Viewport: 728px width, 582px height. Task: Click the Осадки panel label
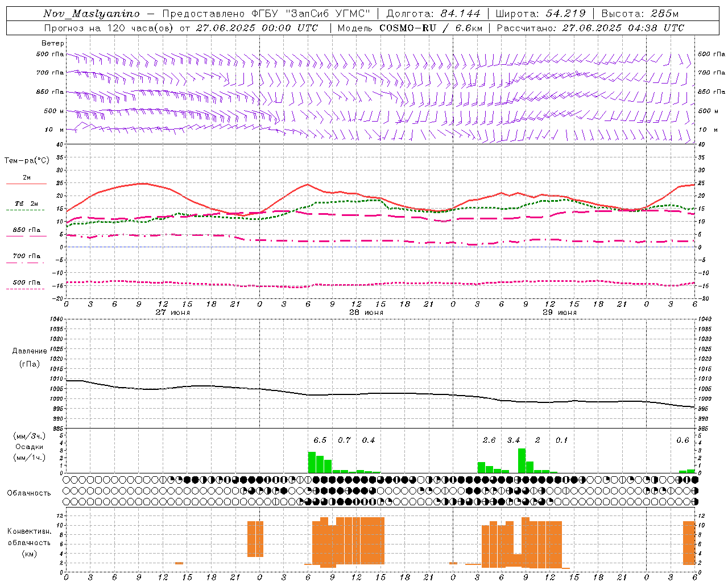30,447
